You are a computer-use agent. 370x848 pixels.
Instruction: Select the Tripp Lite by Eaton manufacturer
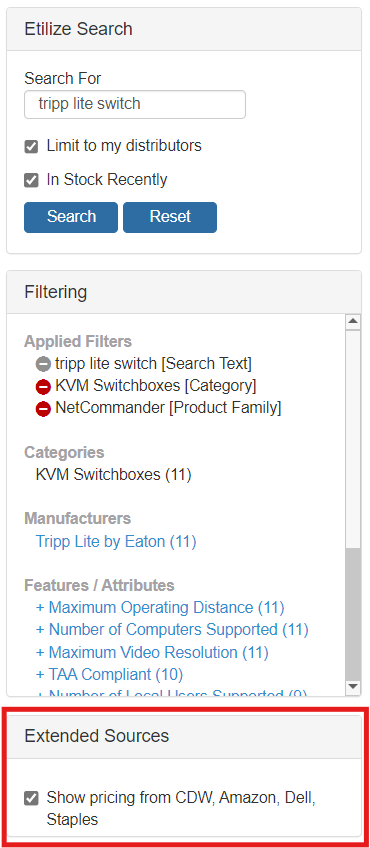pos(116,541)
